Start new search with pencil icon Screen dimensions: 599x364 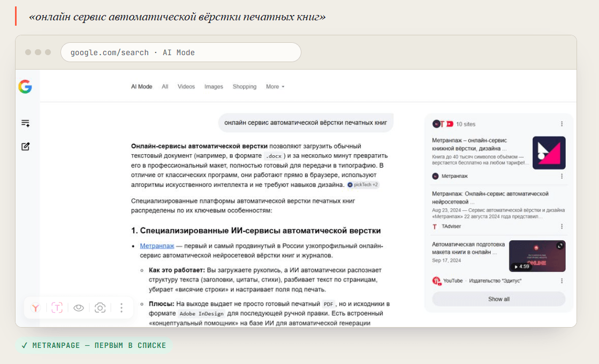(25, 147)
